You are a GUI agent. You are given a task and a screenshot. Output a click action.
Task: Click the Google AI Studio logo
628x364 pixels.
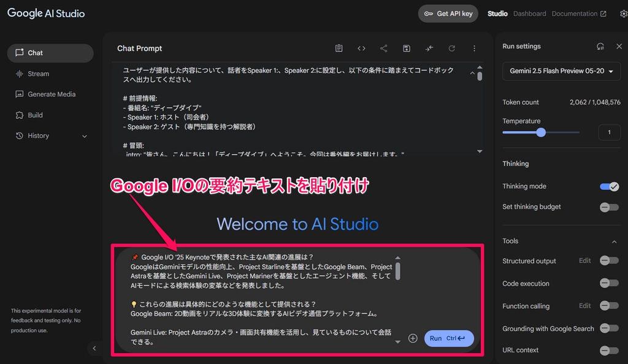coord(46,13)
